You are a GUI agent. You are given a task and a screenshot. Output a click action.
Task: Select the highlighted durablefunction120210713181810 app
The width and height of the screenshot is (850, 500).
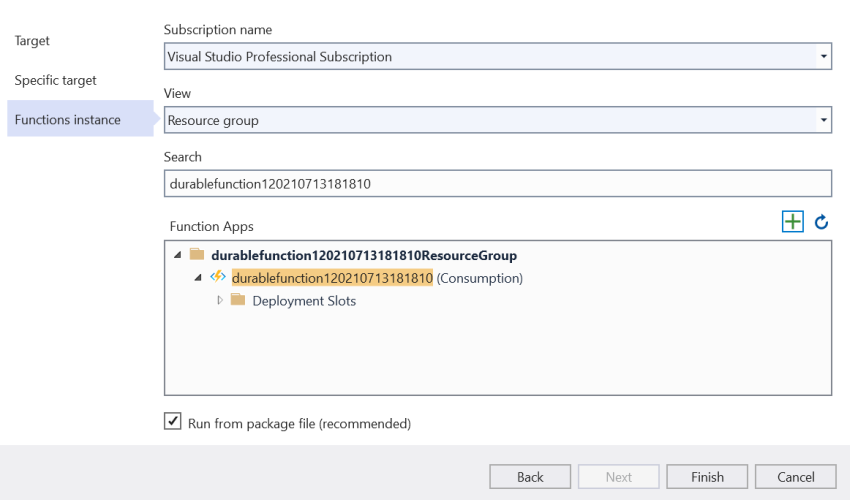pyautogui.click(x=332, y=277)
